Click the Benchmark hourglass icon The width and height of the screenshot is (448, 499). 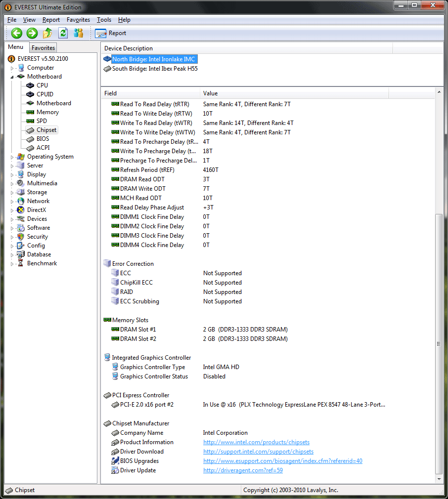(x=21, y=263)
